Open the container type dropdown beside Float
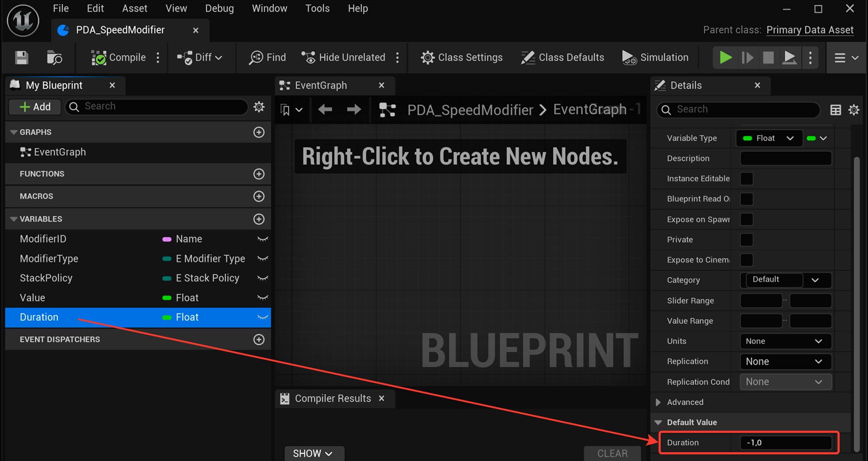Viewport: 868px width, 461px height. pos(817,138)
